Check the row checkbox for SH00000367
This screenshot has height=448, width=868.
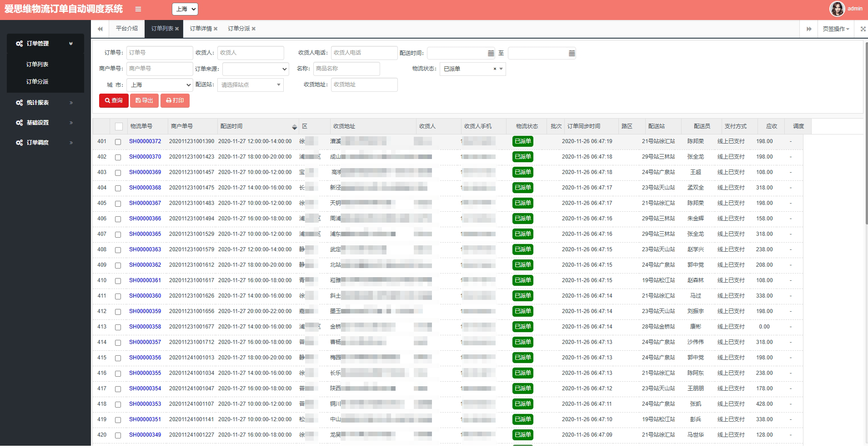[x=118, y=204]
